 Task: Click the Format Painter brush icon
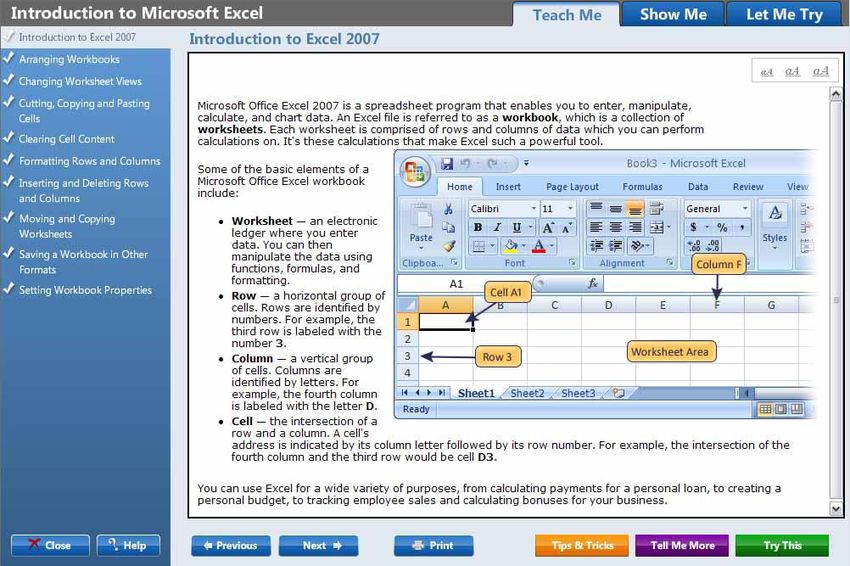click(448, 246)
